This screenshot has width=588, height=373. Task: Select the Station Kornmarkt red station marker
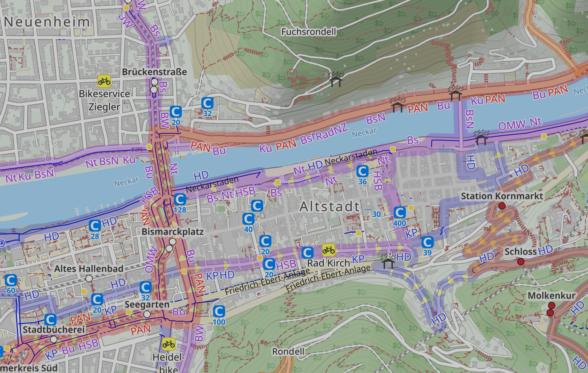(502, 206)
